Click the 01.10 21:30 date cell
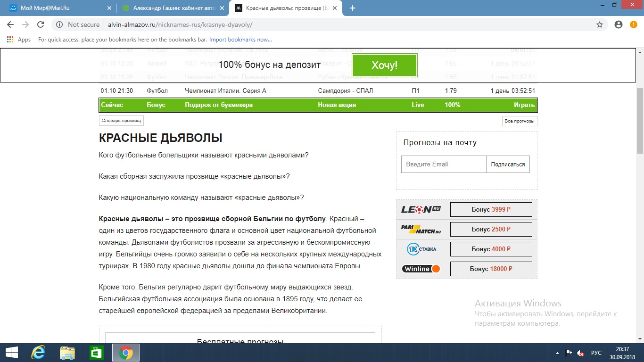 click(117, 90)
